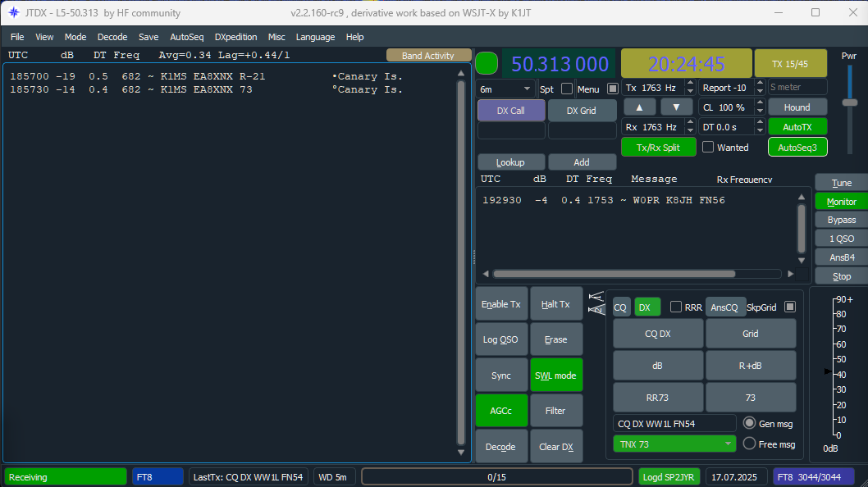Open the Decode menu

click(112, 37)
